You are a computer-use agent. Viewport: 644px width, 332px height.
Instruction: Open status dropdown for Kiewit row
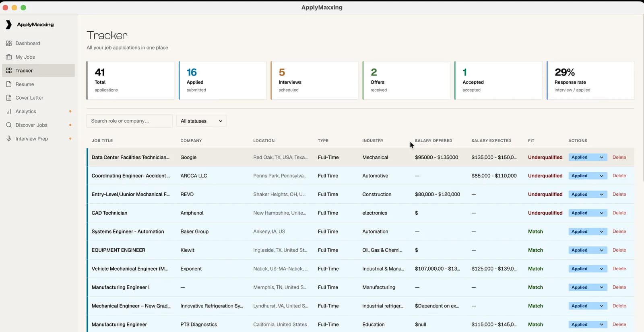pyautogui.click(x=588, y=250)
